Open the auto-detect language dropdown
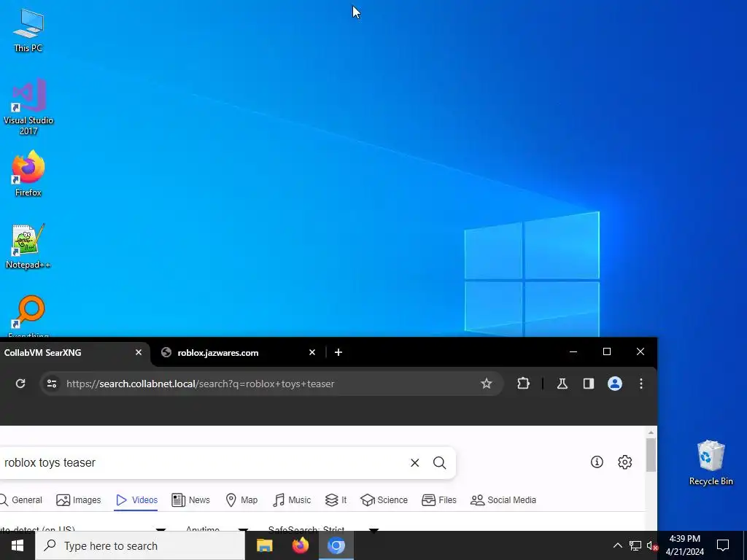This screenshot has width=747, height=560. tap(83, 528)
